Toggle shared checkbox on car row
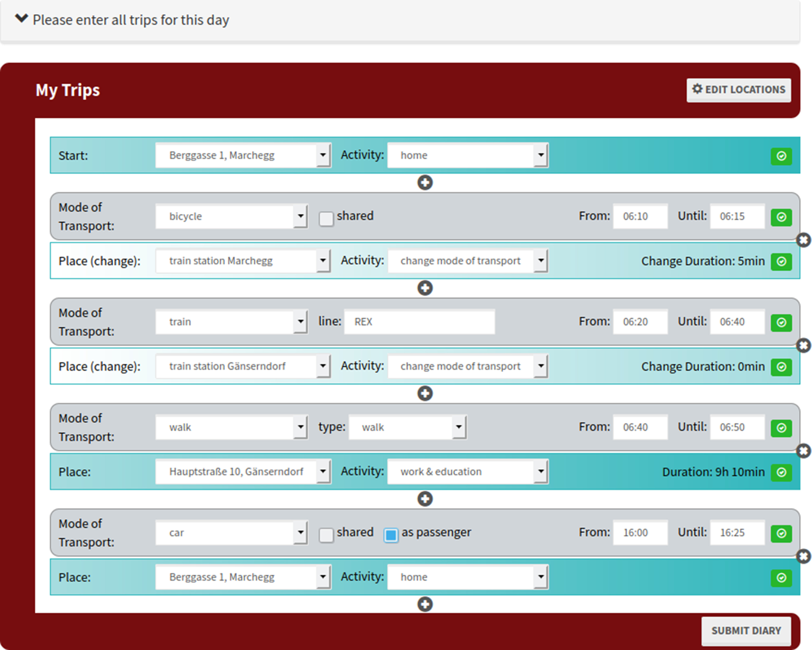Screen dimensions: 812x650 pyautogui.click(x=326, y=535)
